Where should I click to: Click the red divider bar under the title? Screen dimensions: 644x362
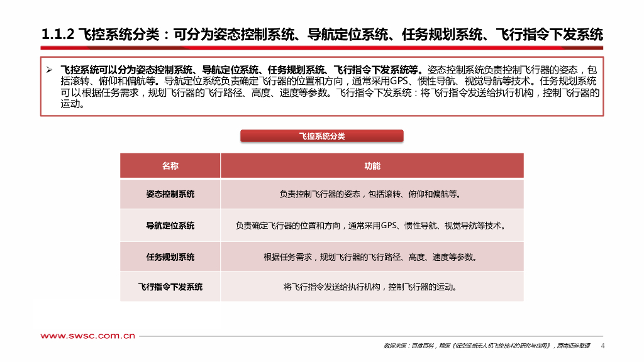click(x=321, y=48)
